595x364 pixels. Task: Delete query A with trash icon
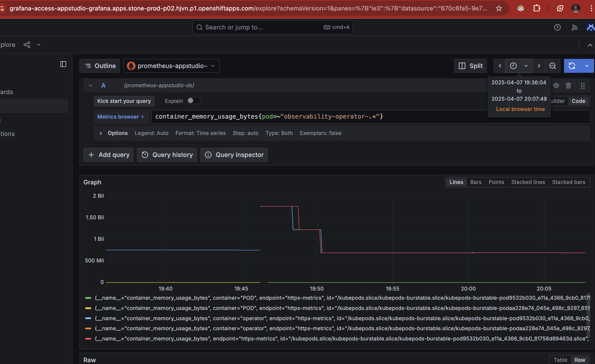coord(568,86)
